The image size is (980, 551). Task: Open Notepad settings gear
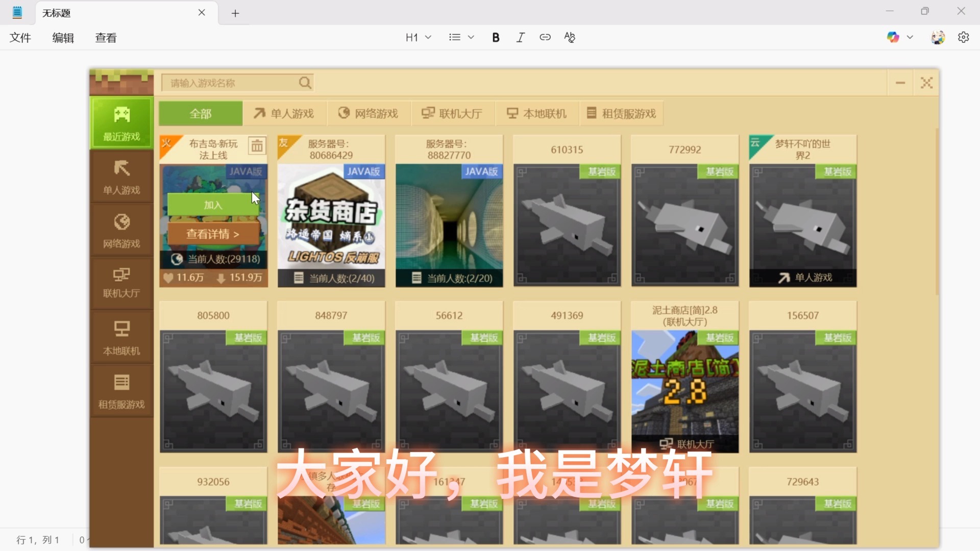tap(963, 37)
